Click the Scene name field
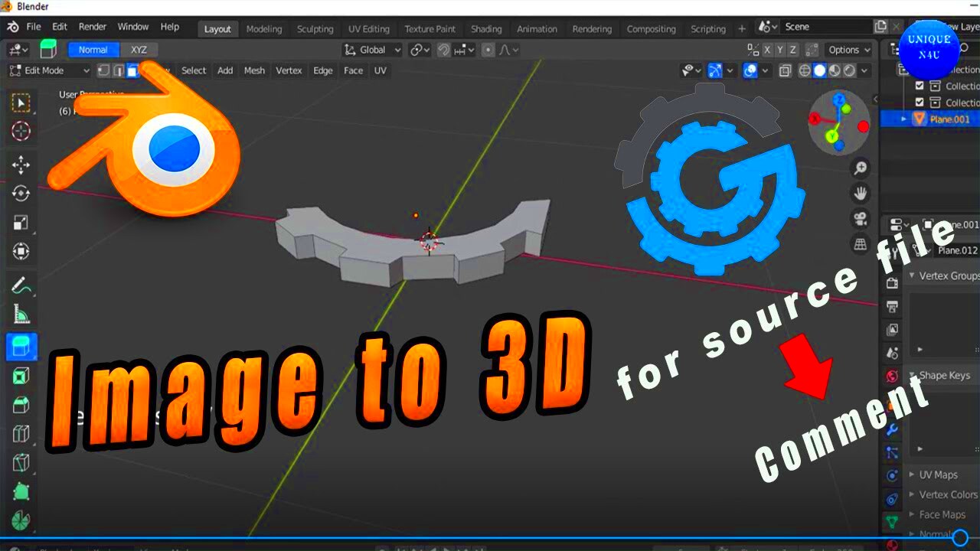 [828, 27]
